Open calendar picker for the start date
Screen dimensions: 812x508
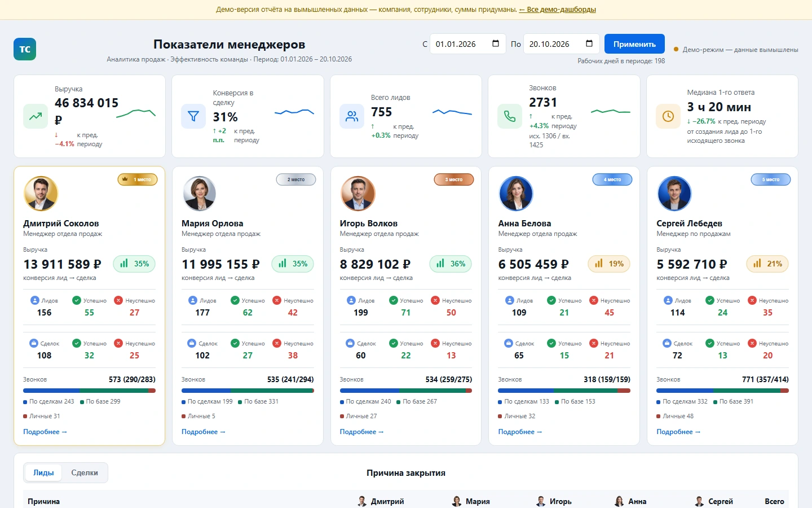coord(496,43)
